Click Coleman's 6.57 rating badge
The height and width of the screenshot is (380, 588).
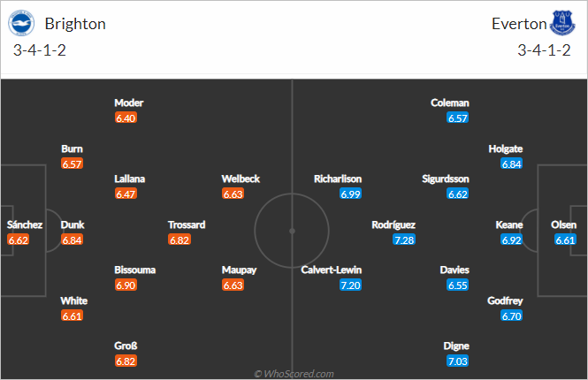pos(457,118)
